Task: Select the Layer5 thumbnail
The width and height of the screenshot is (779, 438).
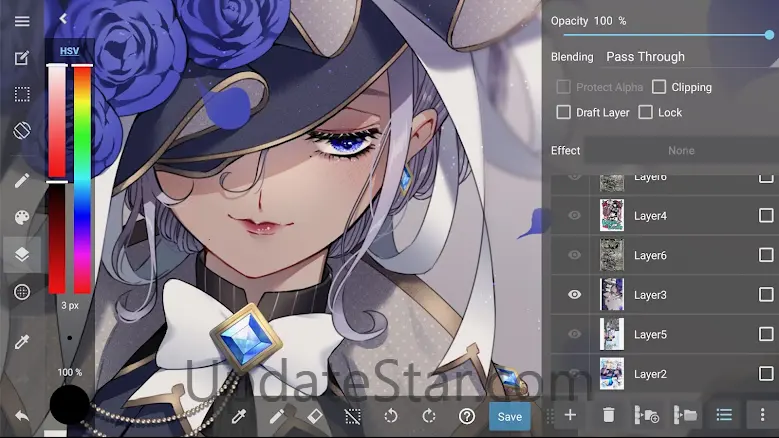Action: tap(612, 334)
